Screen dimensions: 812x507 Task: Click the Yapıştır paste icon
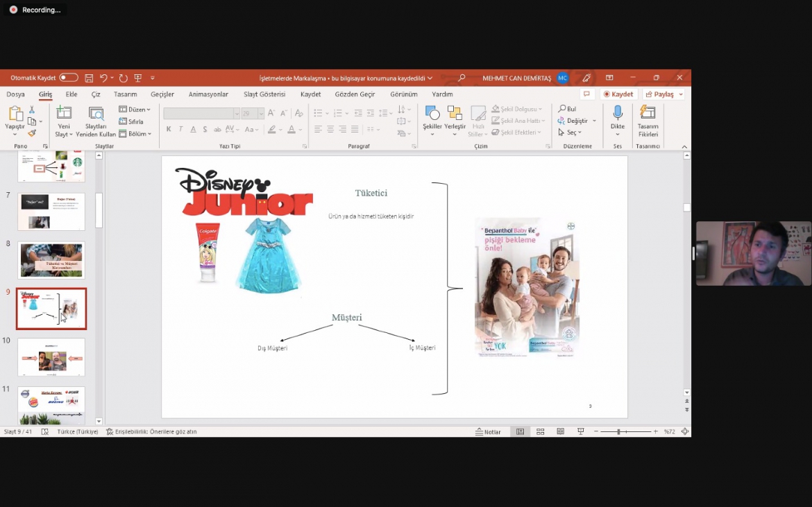[x=15, y=113]
